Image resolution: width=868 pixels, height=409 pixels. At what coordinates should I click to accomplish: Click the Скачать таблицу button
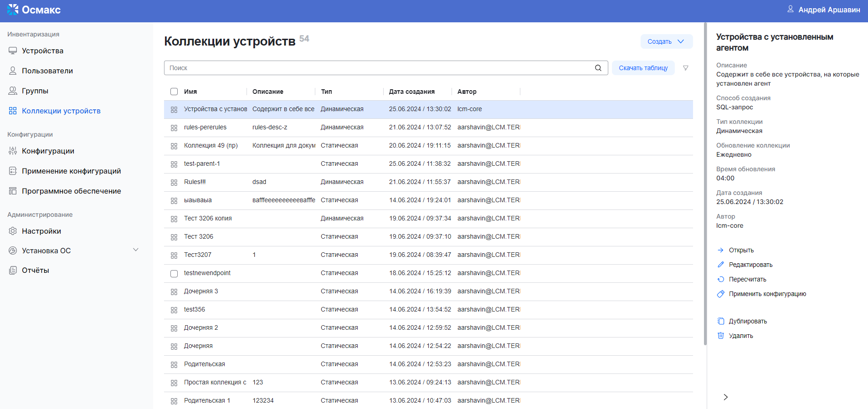(x=643, y=68)
